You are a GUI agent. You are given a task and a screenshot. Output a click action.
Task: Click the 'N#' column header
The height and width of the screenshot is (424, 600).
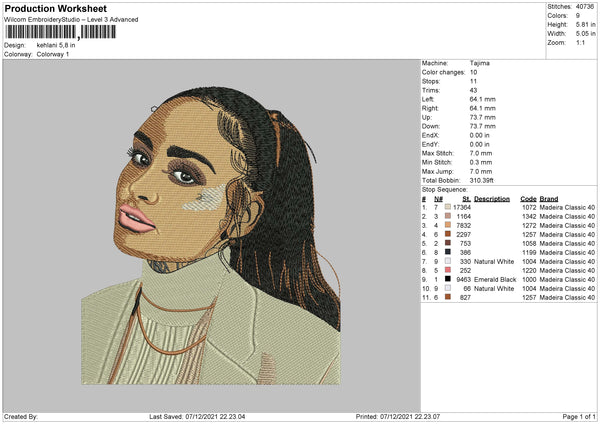[x=439, y=199]
